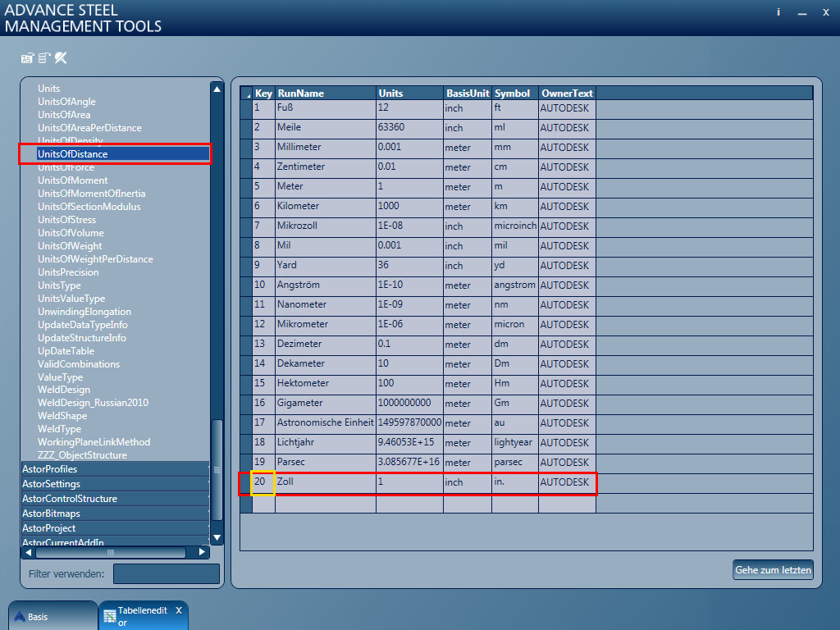Screen dimensions: 840x630
Task: Click the info 'i' icon in title bar
Action: (x=778, y=12)
